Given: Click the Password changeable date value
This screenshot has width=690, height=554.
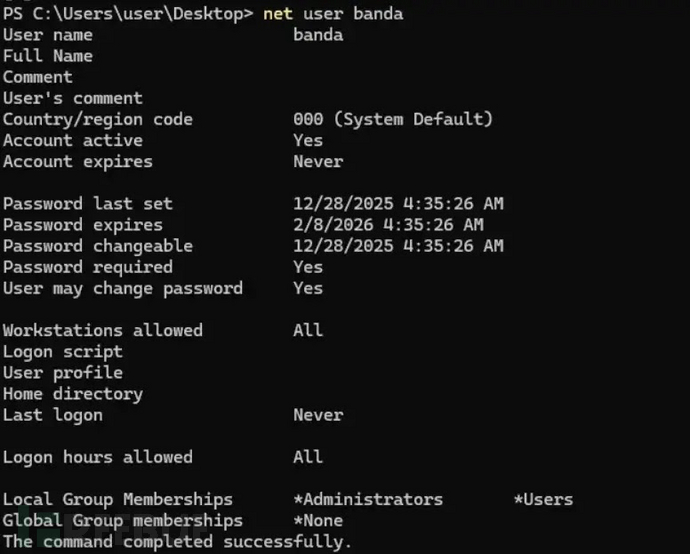Looking at the screenshot, I should [398, 246].
